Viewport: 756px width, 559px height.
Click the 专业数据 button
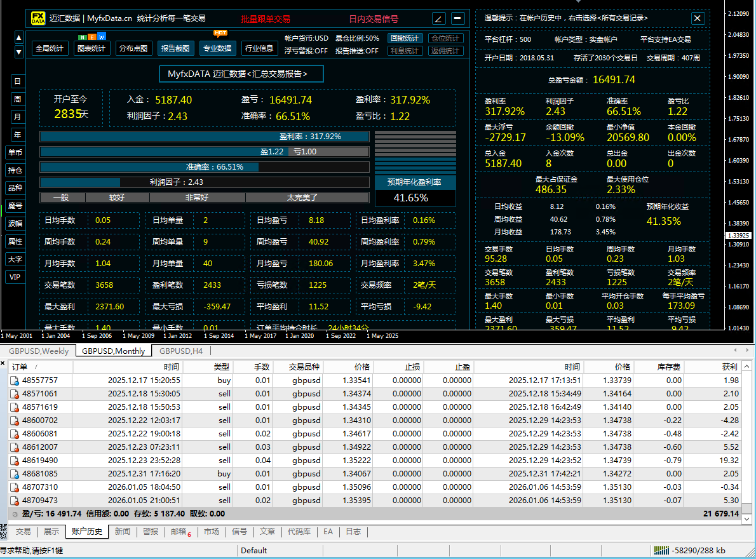(x=217, y=48)
